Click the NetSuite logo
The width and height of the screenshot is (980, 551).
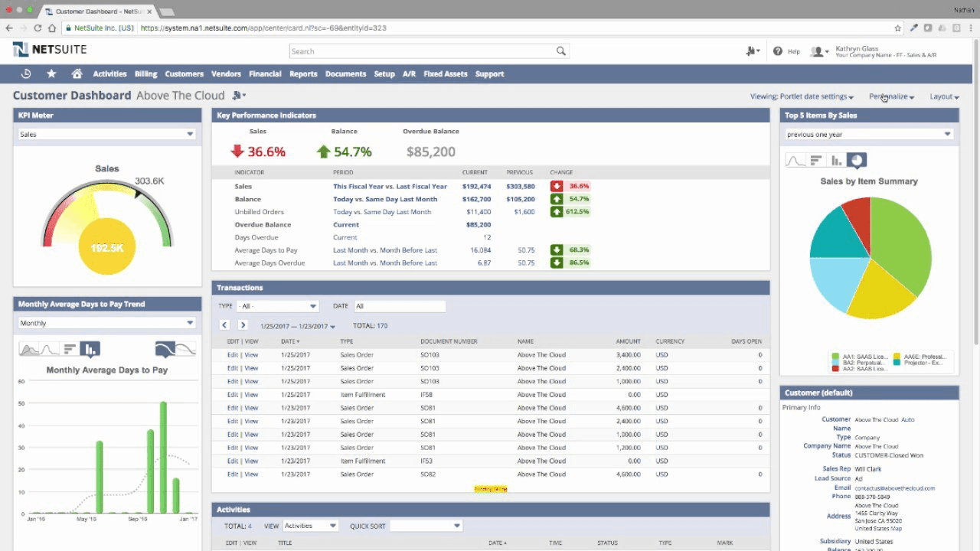pyautogui.click(x=50, y=50)
